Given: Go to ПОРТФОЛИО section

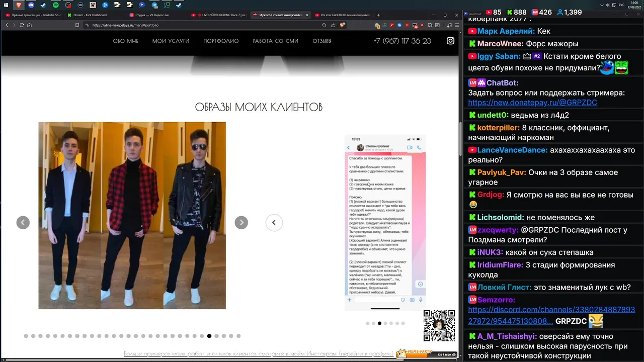Looking at the screenshot, I should tap(221, 41).
